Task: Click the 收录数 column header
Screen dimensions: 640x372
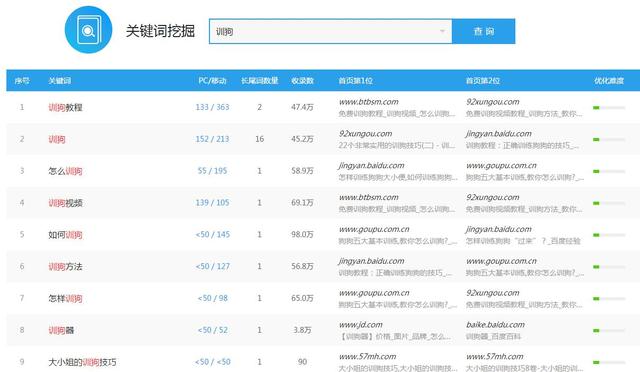Action: coord(302,81)
